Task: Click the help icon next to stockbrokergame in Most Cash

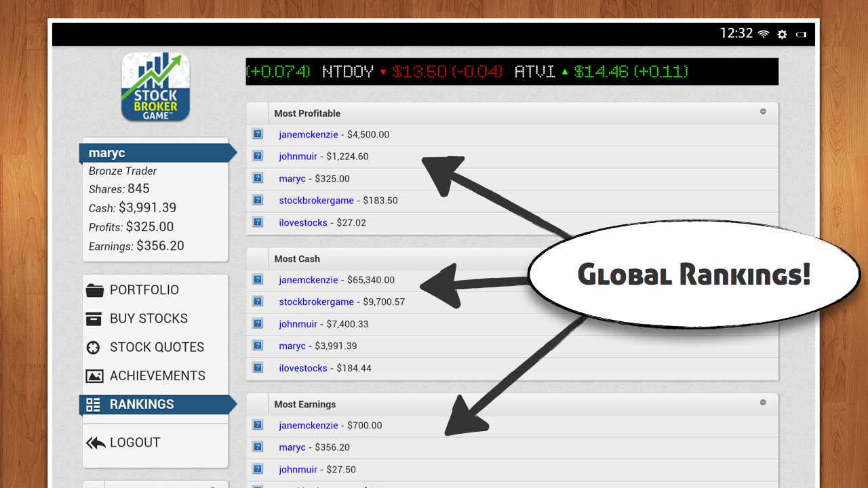Action: click(258, 301)
